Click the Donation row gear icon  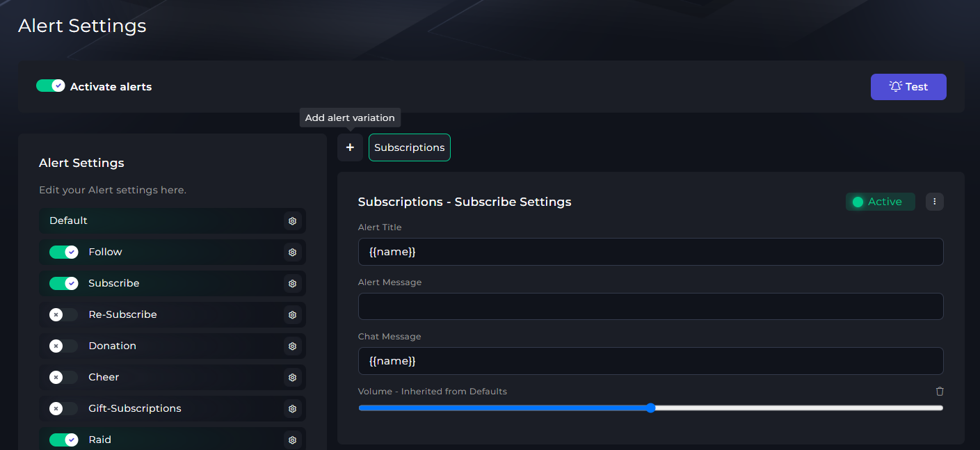[x=292, y=346]
